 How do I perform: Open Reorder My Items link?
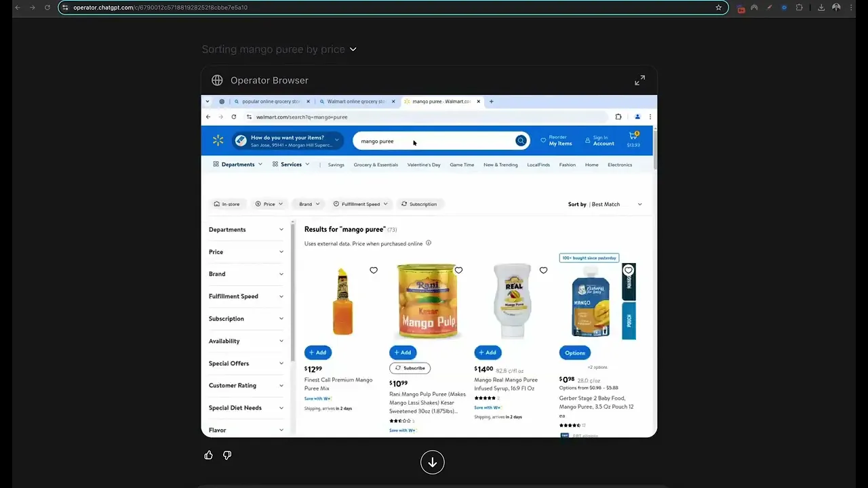[556, 141]
